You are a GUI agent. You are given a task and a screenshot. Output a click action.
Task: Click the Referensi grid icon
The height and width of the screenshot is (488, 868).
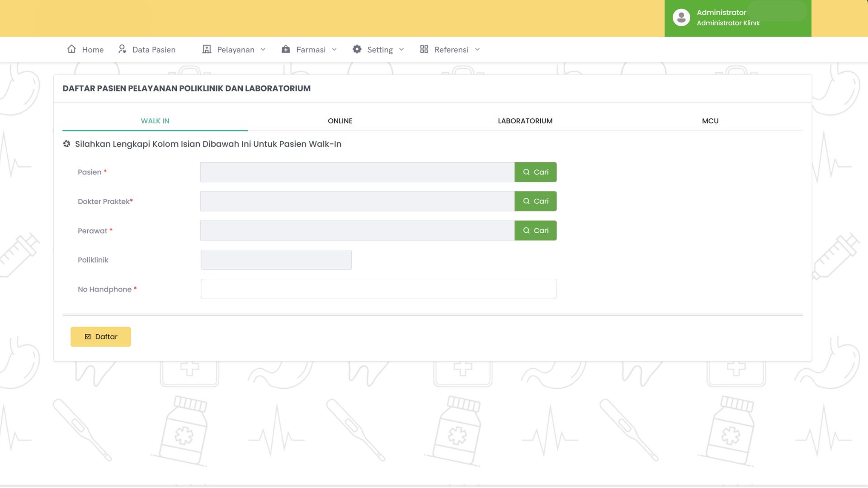[x=424, y=49]
